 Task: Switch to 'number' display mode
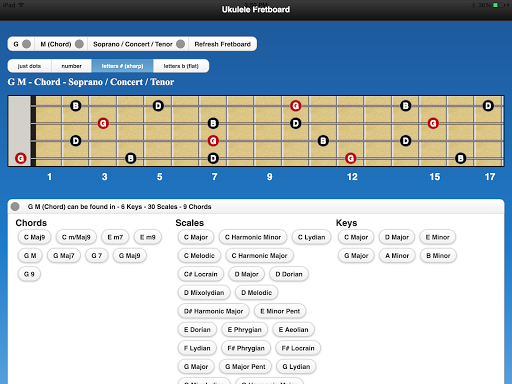71,66
